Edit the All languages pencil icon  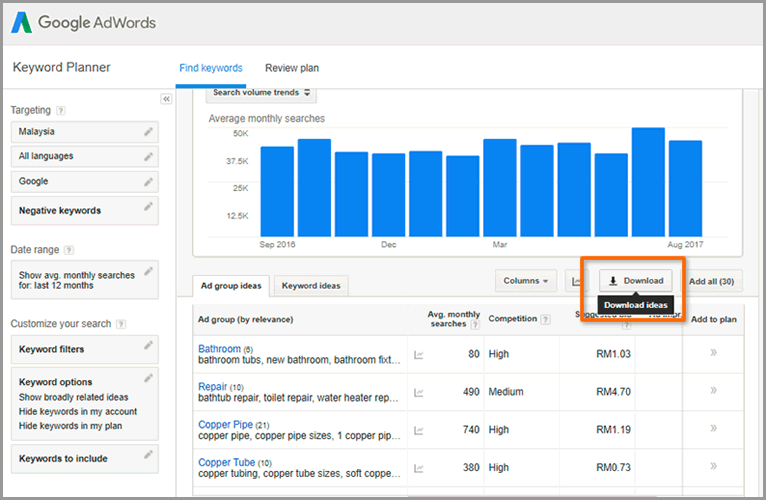coord(149,156)
